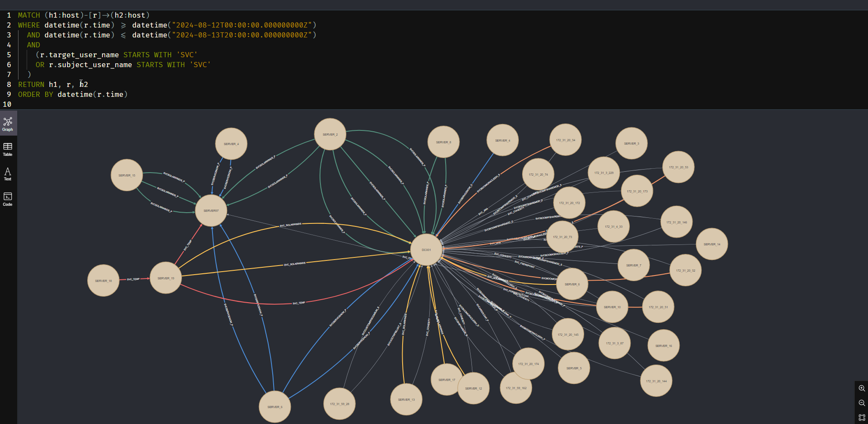The height and width of the screenshot is (424, 868).
Task: Switch to Table view in sidebar
Action: (8, 149)
